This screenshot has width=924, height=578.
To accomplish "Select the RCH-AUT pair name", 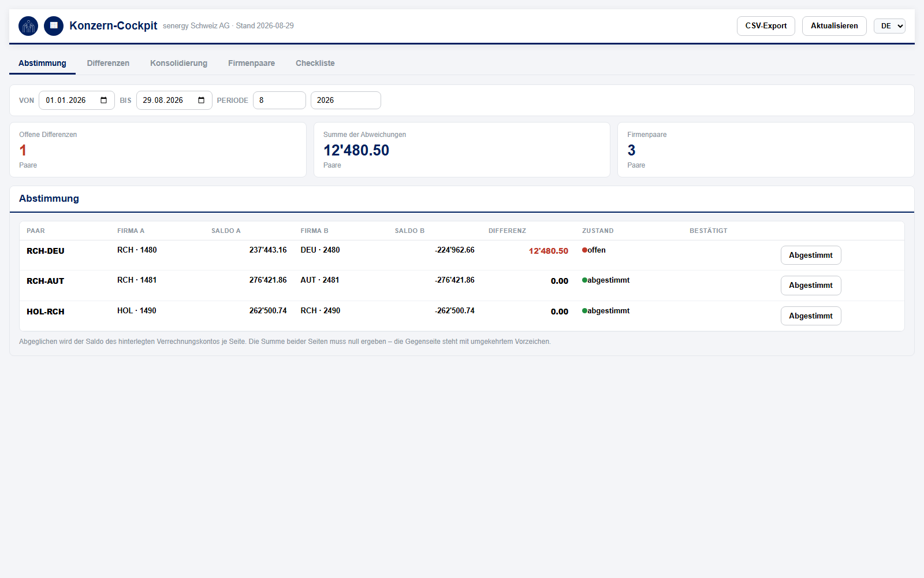I will point(46,281).
